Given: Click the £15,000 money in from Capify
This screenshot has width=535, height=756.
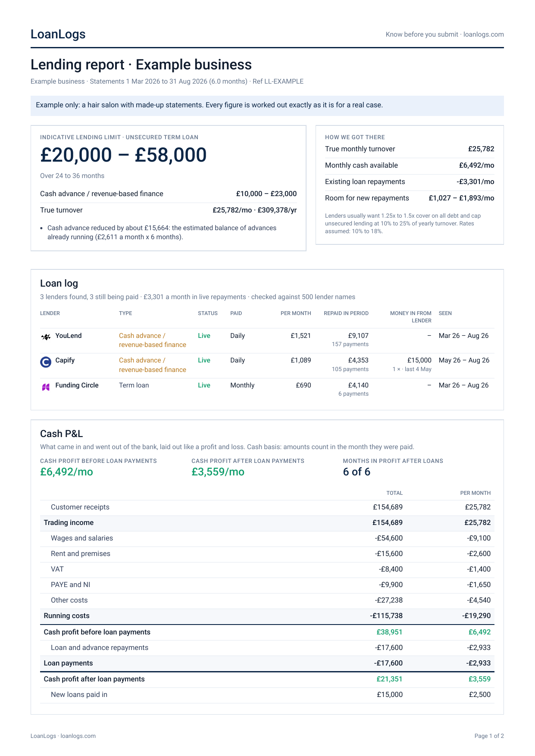Looking at the screenshot, I should (x=419, y=360).
